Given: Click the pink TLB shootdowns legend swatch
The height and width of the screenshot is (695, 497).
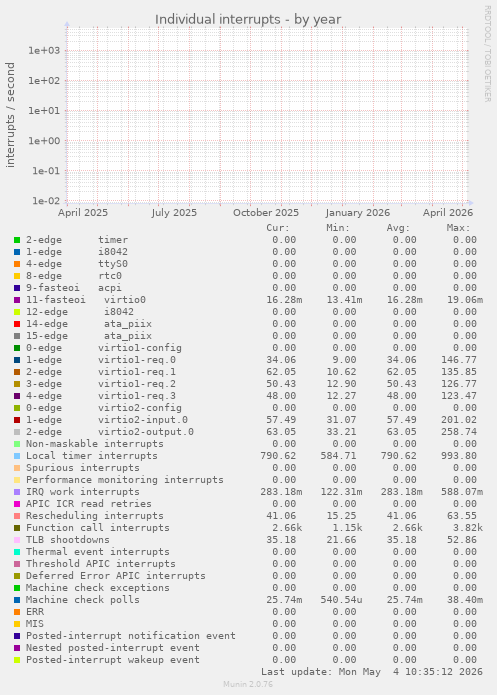Looking at the screenshot, I should pos(17,540).
